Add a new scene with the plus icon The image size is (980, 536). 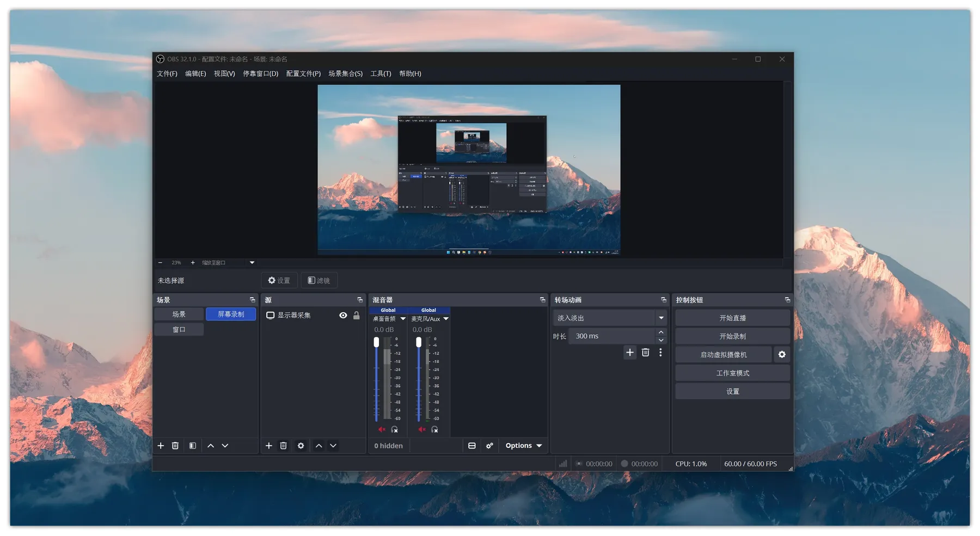pos(161,446)
